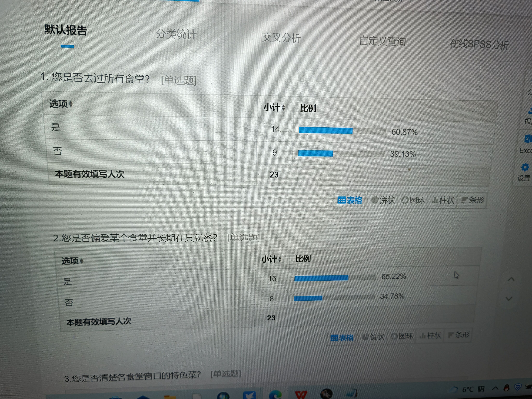
Task: Show question 2 as 饼状 pie chart
Action: 373,337
